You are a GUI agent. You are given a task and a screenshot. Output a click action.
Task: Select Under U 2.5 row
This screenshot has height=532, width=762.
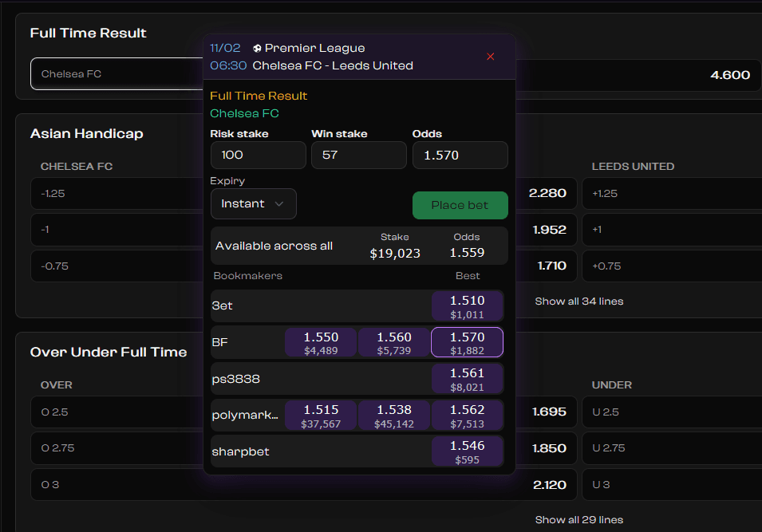tap(672, 412)
